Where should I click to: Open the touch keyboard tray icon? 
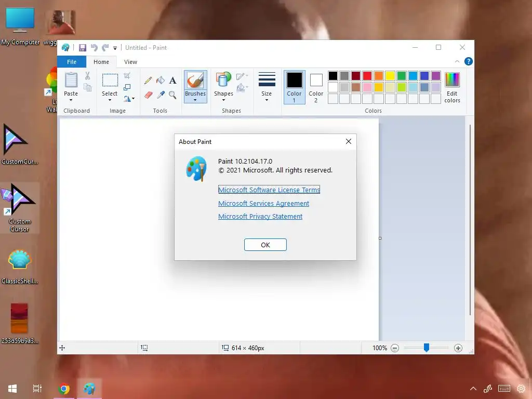coord(504,389)
